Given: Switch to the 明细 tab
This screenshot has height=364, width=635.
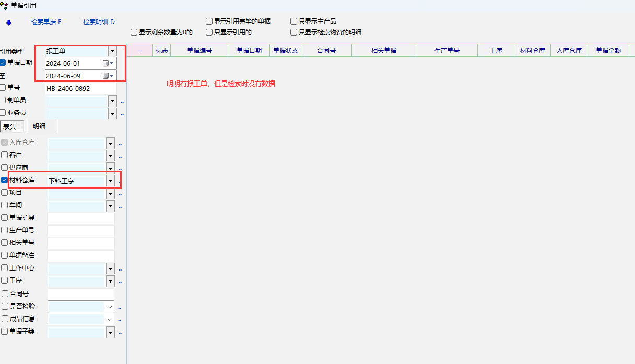Looking at the screenshot, I should [39, 126].
